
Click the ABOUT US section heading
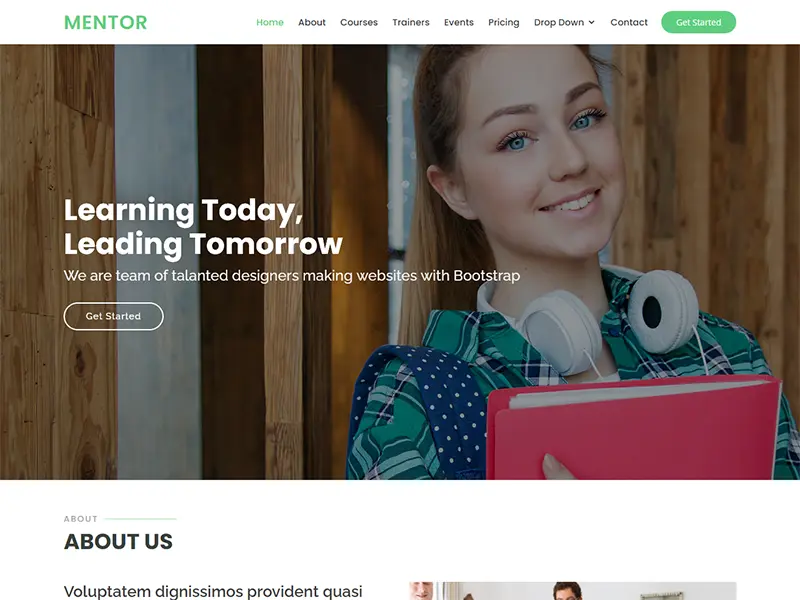tap(118, 541)
